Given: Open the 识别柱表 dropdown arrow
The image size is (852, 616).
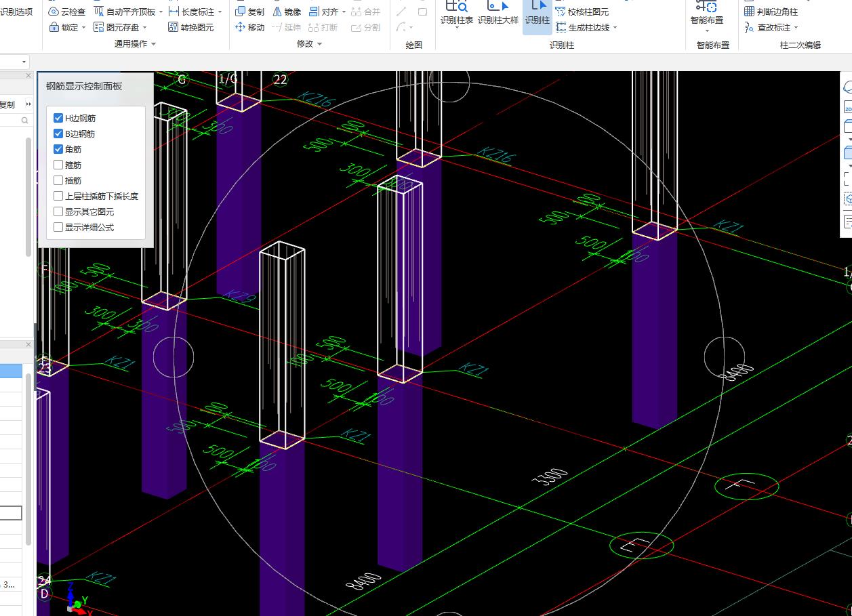Looking at the screenshot, I should [458, 29].
